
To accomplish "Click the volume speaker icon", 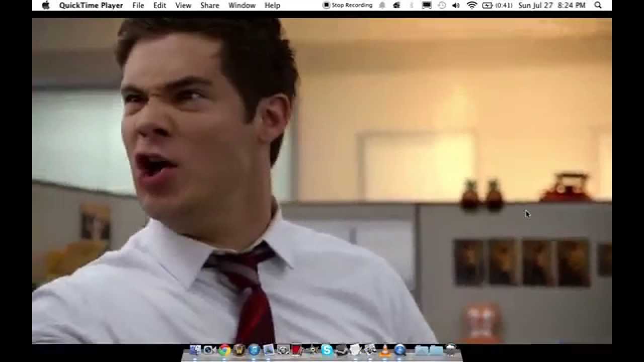I will point(456,5).
